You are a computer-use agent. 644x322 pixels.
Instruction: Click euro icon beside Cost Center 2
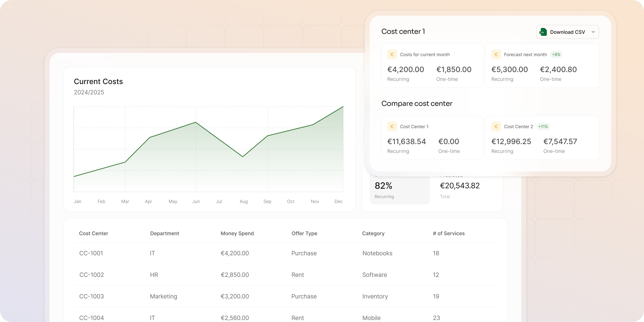[496, 126]
